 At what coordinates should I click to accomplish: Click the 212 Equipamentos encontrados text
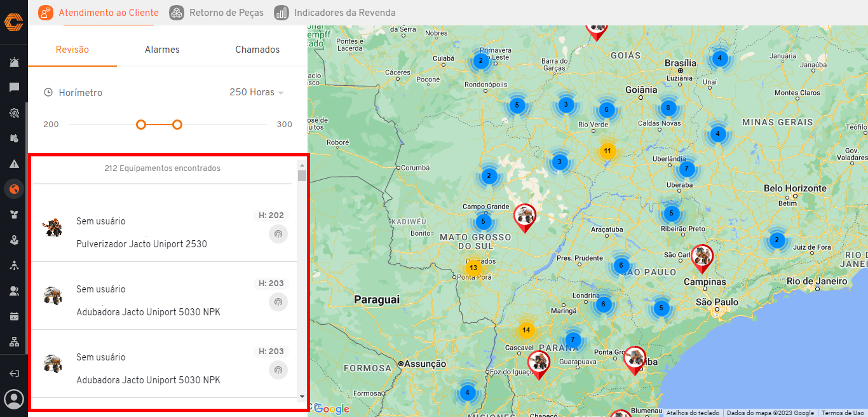[163, 168]
